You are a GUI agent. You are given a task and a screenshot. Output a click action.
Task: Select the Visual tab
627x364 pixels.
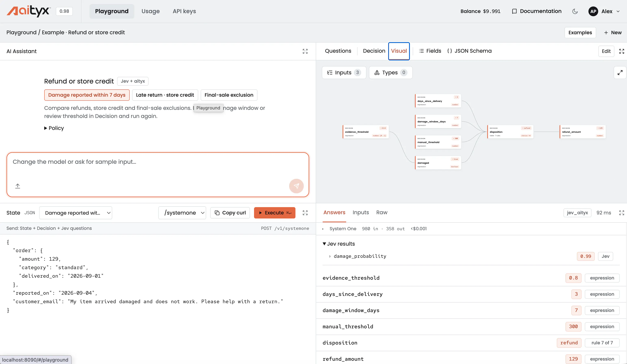coord(399,51)
